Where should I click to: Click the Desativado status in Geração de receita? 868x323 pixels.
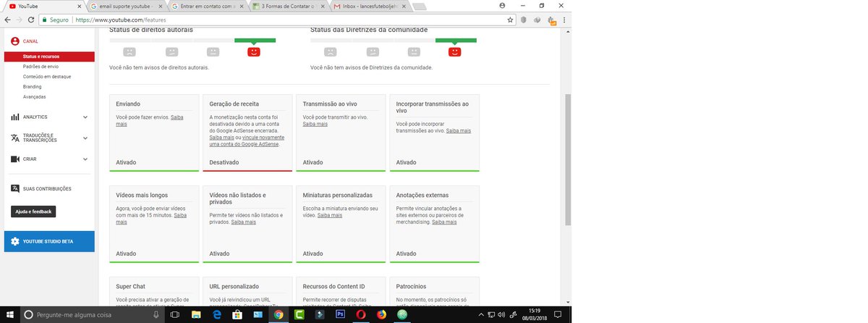pyautogui.click(x=224, y=162)
